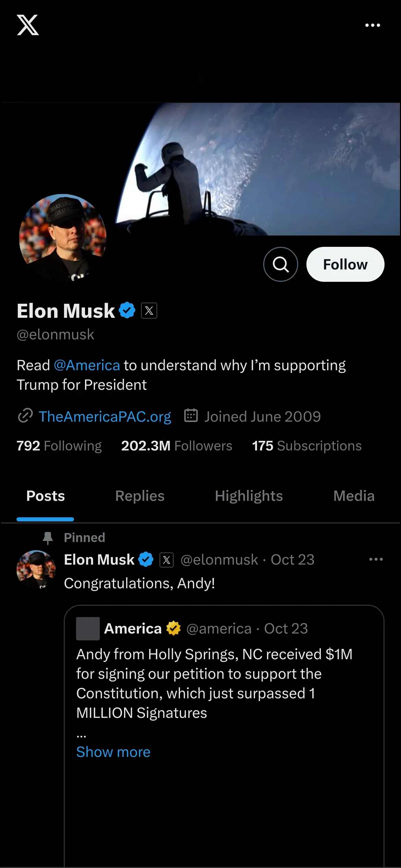Open the large profile avatar photo

pos(63,238)
